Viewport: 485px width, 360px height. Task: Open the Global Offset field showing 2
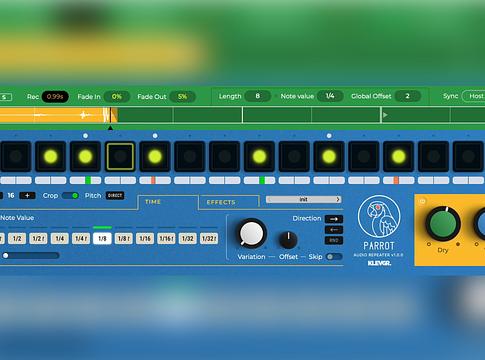click(407, 96)
